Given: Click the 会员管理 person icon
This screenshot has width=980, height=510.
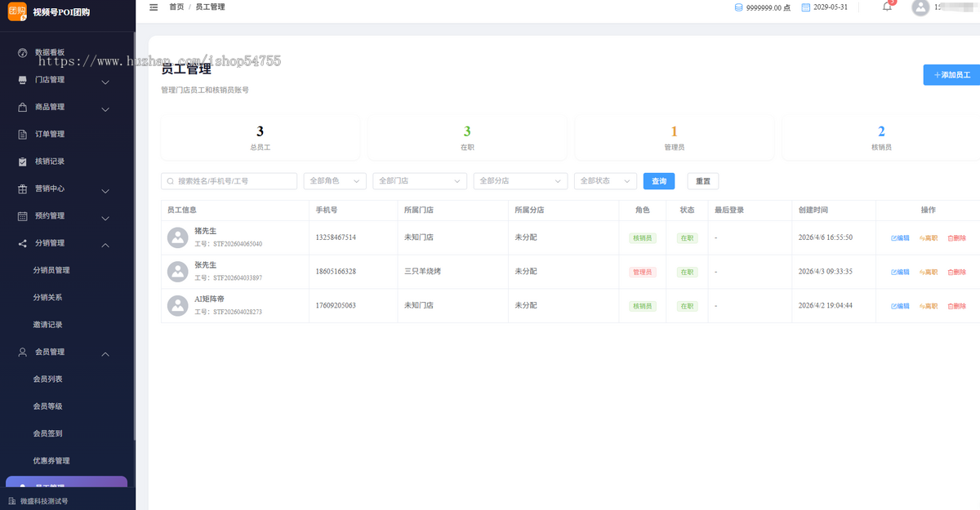Looking at the screenshot, I should pos(23,352).
